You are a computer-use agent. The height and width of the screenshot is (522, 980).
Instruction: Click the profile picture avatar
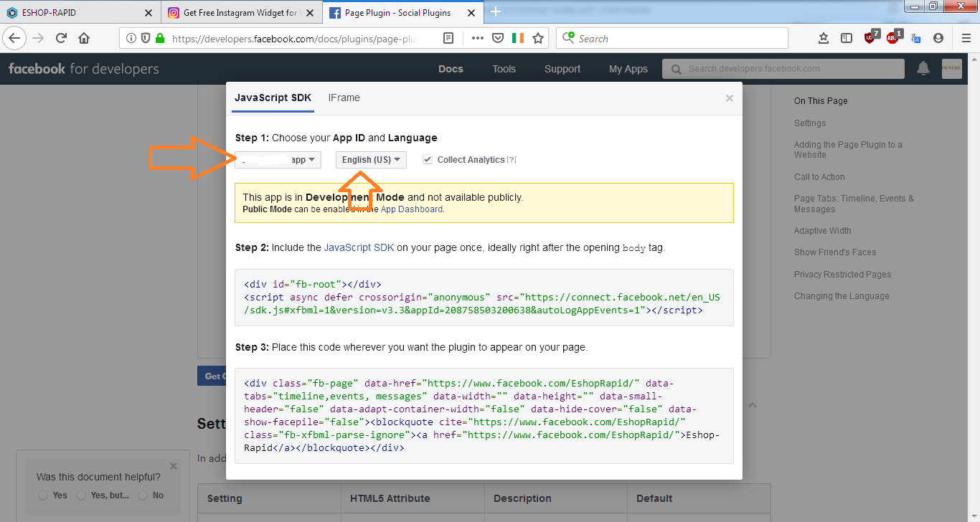click(x=951, y=68)
